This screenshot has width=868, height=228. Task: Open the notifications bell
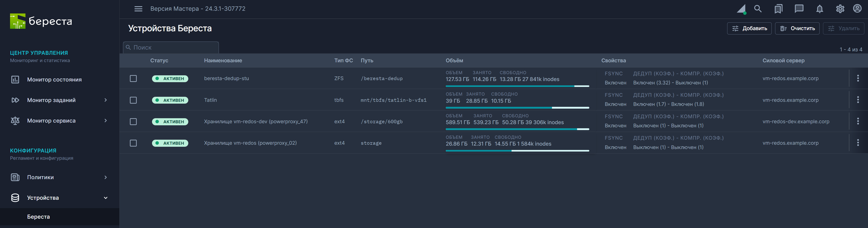(x=819, y=9)
